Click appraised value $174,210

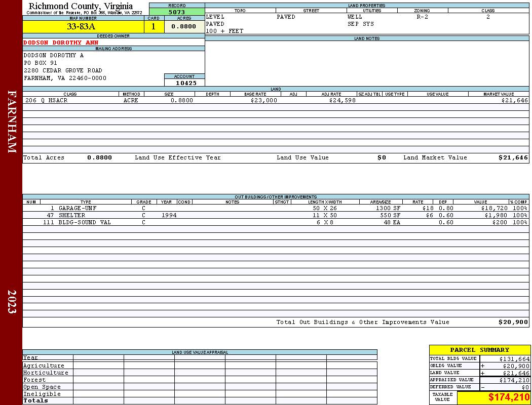click(514, 380)
